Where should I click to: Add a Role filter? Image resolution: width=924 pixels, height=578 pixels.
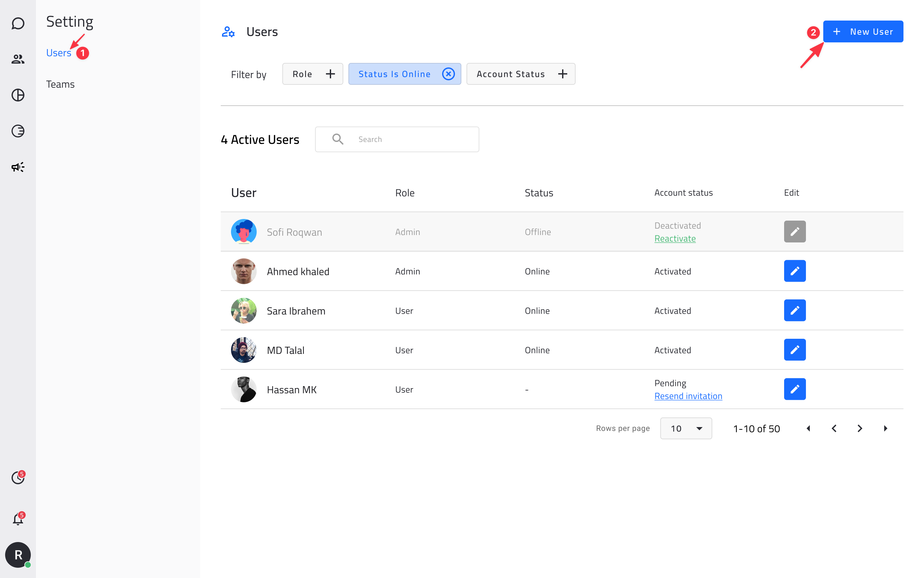click(313, 74)
